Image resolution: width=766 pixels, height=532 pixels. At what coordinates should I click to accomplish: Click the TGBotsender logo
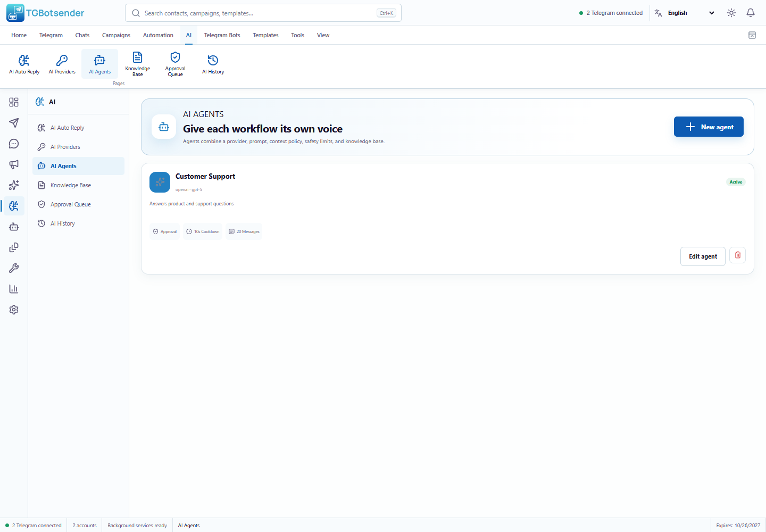click(45, 13)
